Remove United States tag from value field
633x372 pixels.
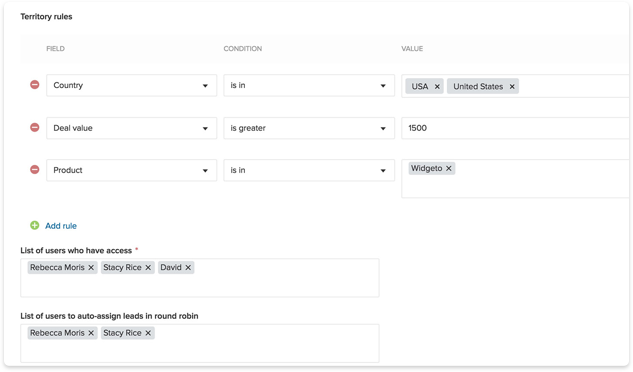tap(512, 86)
